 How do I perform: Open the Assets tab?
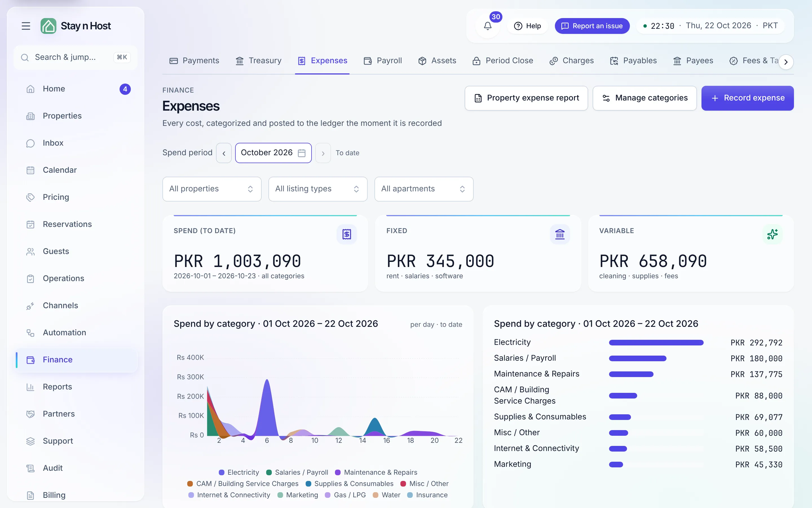[437, 61]
